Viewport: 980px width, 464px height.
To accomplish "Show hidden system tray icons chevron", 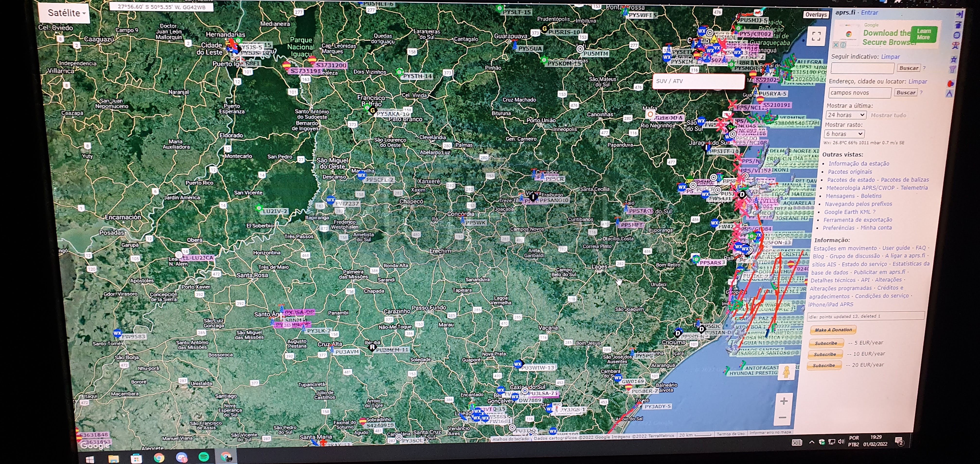I will (x=812, y=442).
